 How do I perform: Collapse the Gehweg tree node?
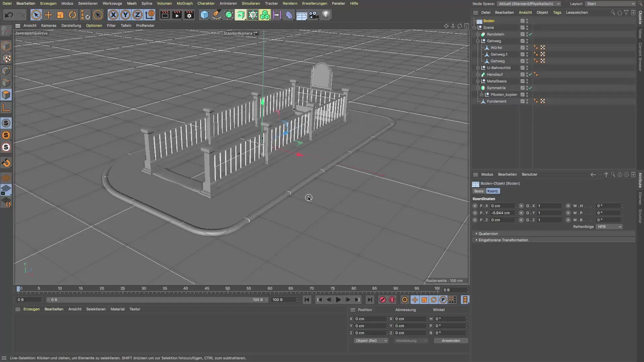tap(478, 41)
